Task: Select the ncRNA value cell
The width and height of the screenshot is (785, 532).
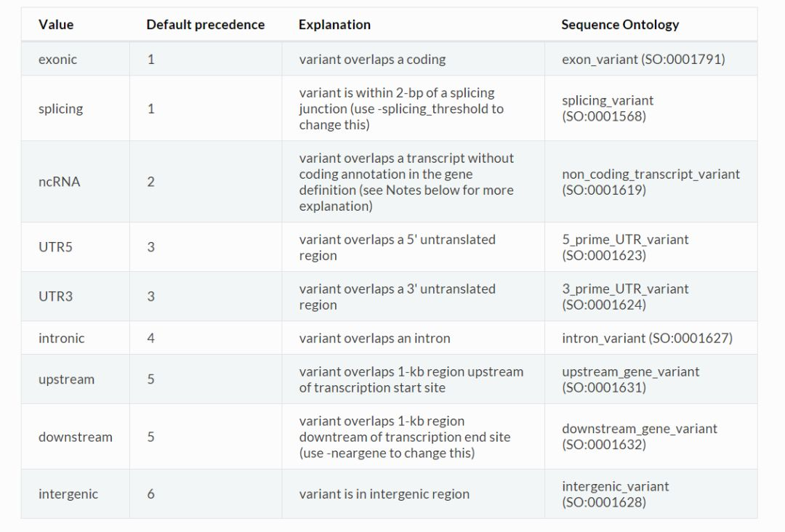Action: pos(59,182)
